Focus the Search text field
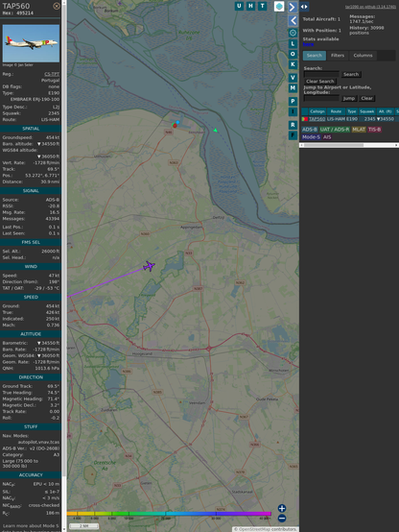The image size is (399, 532). point(321,74)
